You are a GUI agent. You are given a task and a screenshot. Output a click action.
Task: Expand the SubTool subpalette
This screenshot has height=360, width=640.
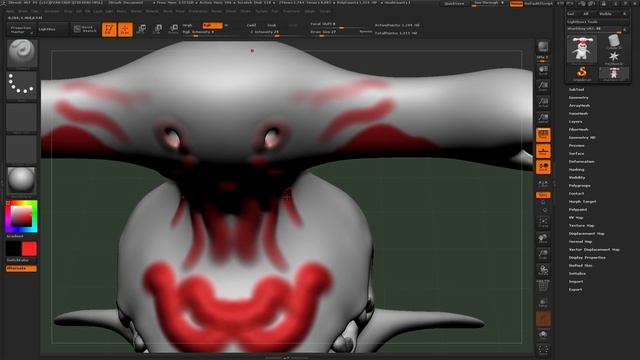(x=576, y=89)
